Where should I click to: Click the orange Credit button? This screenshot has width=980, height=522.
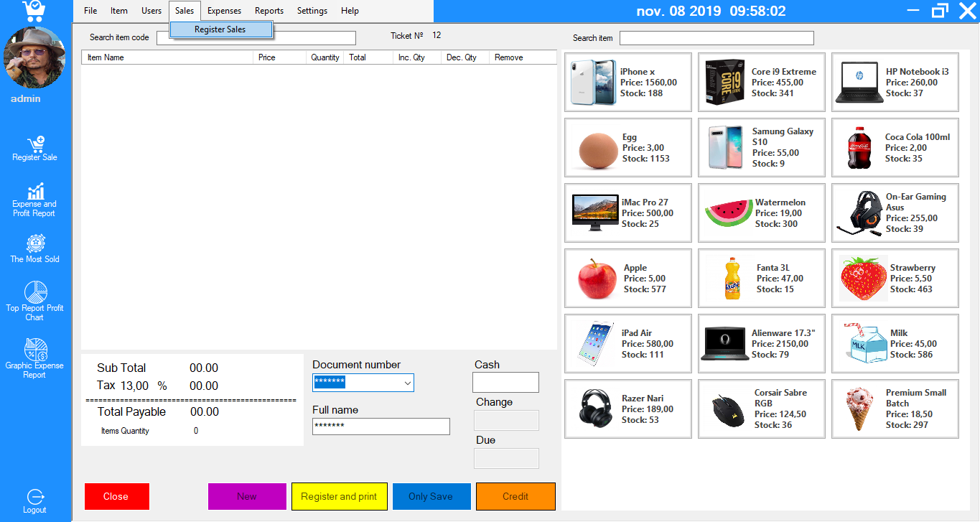click(515, 496)
